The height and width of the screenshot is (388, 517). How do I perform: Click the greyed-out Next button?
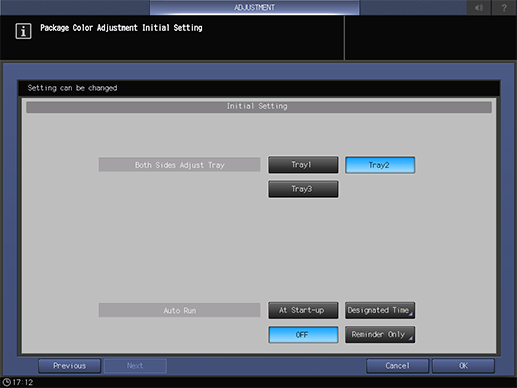pyautogui.click(x=135, y=366)
